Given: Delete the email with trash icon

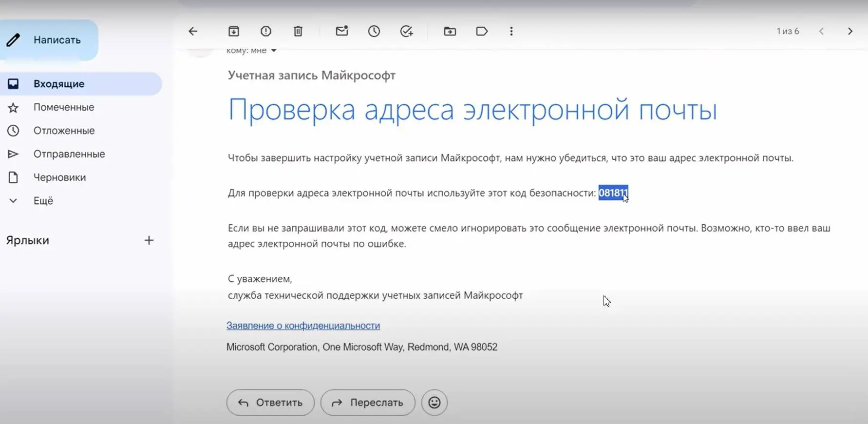Looking at the screenshot, I should 298,31.
